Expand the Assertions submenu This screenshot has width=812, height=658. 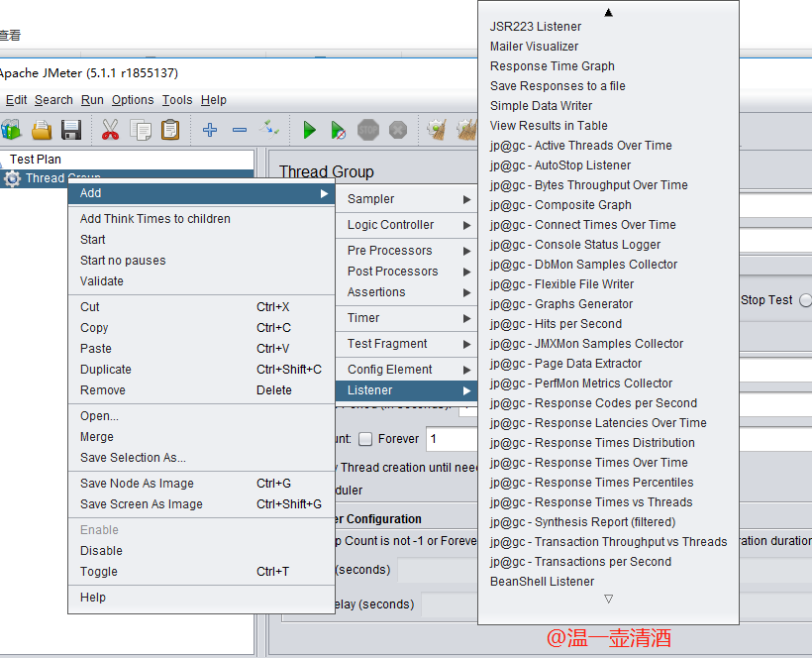point(407,292)
